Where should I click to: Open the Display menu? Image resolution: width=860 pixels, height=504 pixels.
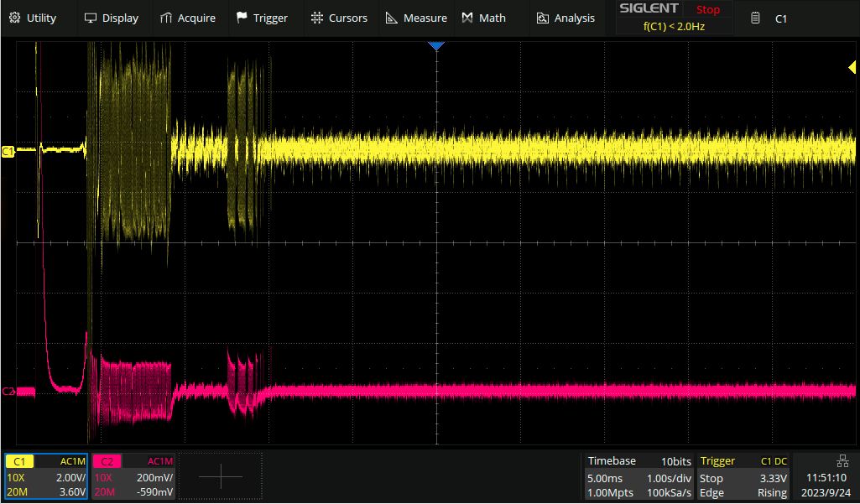coord(112,18)
